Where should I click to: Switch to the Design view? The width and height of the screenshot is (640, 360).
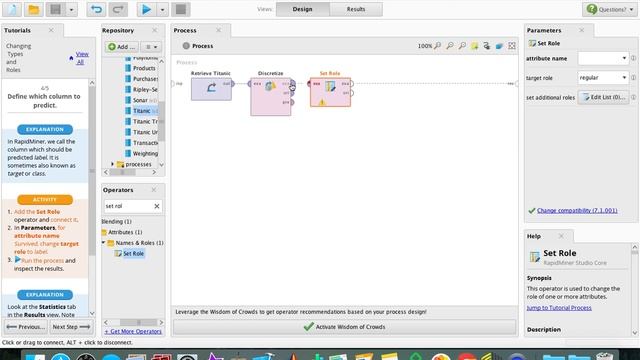[302, 9]
